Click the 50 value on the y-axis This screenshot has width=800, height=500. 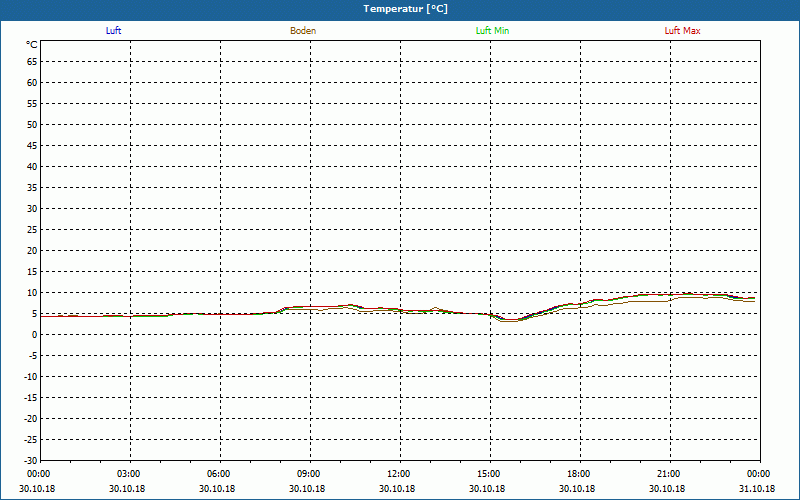[x=32, y=124]
